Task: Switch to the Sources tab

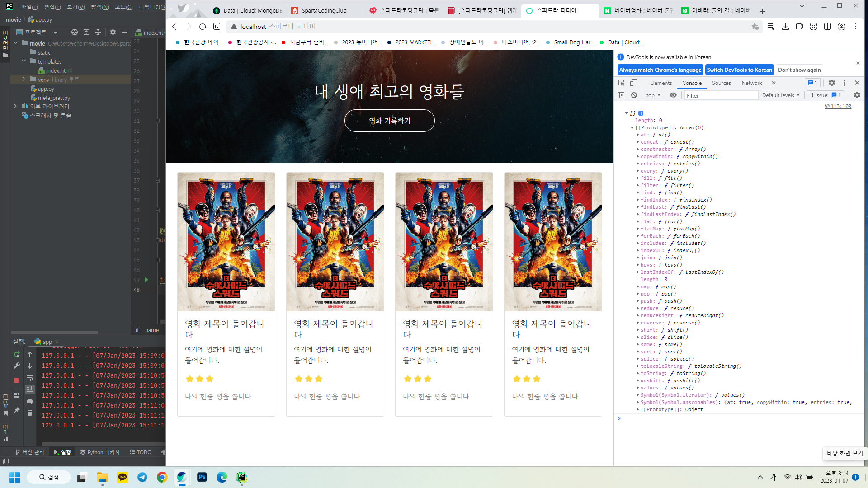Action: coord(721,83)
